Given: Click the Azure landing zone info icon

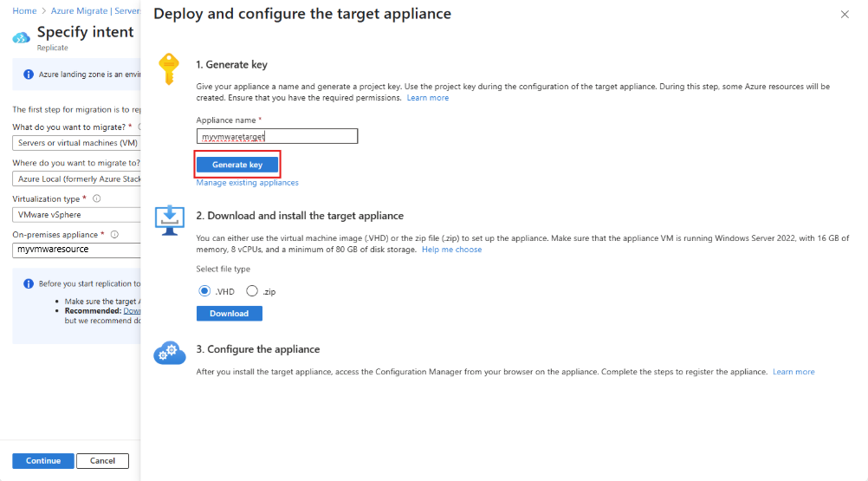Looking at the screenshot, I should pos(29,75).
